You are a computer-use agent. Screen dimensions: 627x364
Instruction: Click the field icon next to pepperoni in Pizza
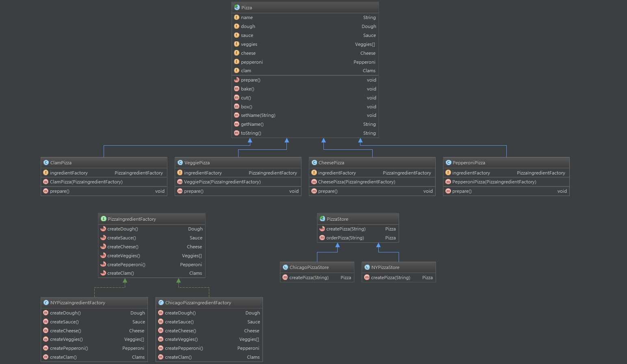coord(236,62)
